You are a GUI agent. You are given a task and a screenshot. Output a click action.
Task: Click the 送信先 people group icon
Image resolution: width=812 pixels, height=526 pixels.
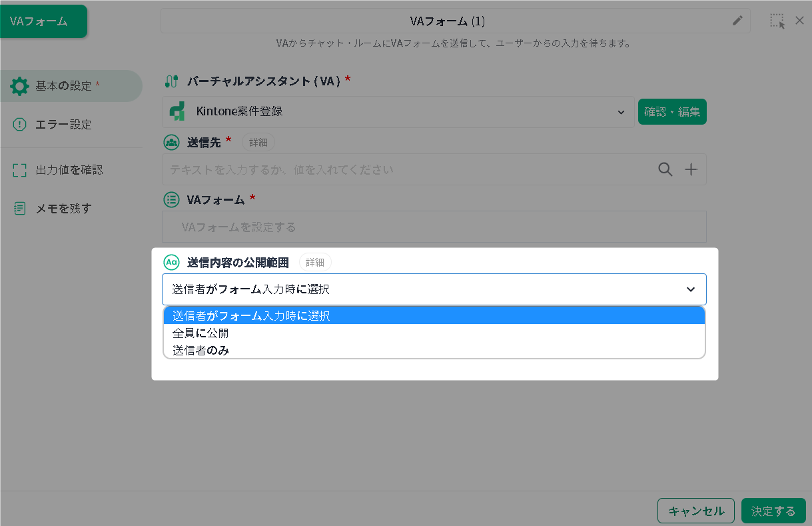pos(171,142)
